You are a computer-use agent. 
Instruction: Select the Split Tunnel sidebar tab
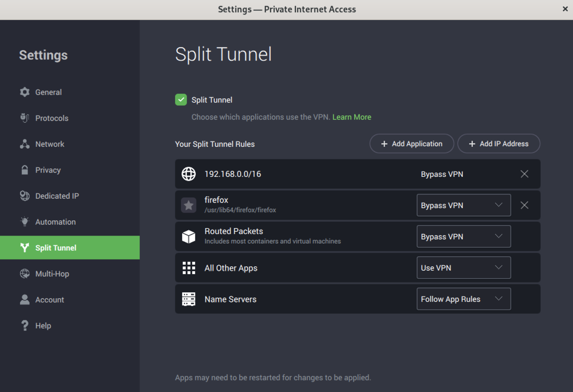70,247
